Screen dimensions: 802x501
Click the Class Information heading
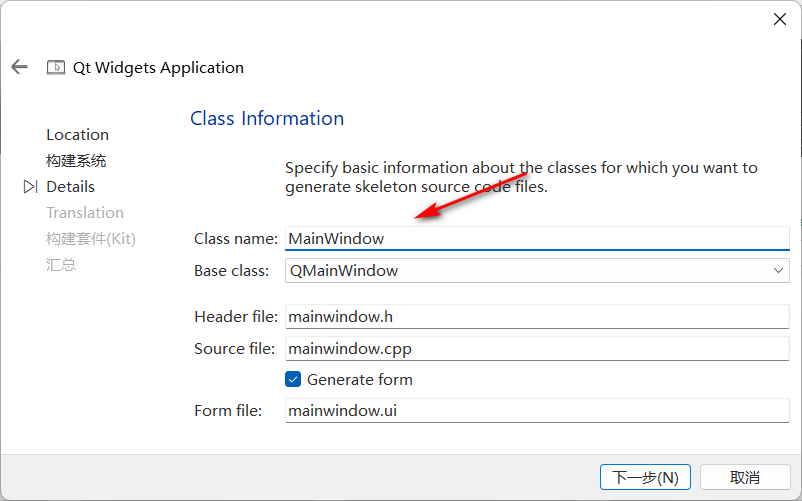(x=267, y=119)
